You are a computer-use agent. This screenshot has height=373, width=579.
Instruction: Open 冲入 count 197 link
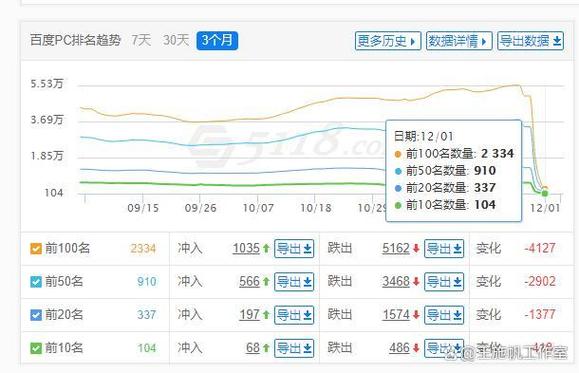pyautogui.click(x=249, y=315)
